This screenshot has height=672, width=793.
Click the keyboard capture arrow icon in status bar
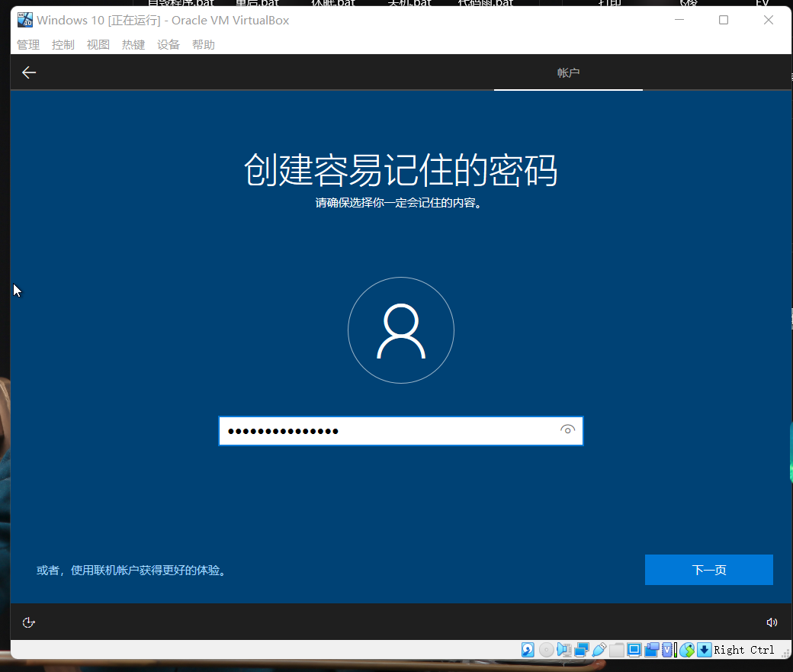703,649
